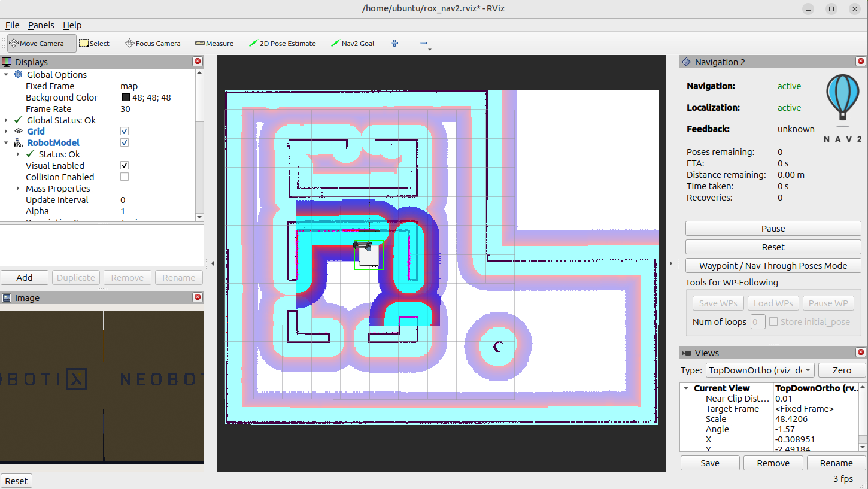
Task: Pick the Measure tool
Action: point(214,43)
